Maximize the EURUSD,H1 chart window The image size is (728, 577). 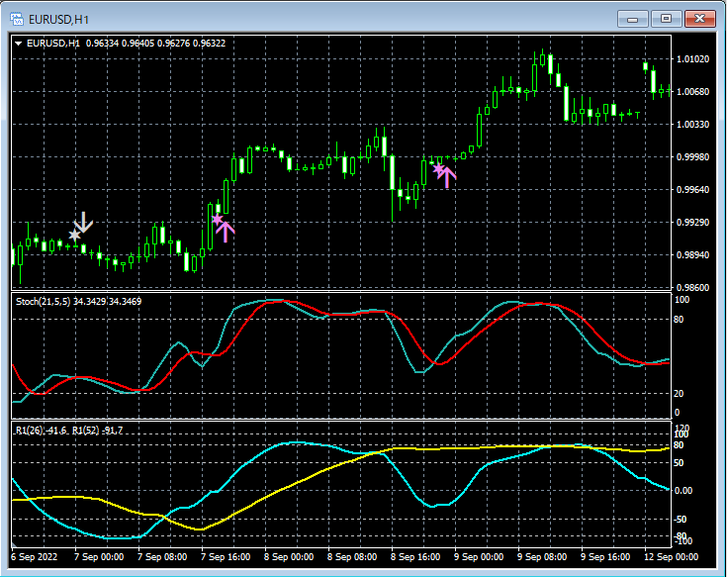tap(666, 18)
